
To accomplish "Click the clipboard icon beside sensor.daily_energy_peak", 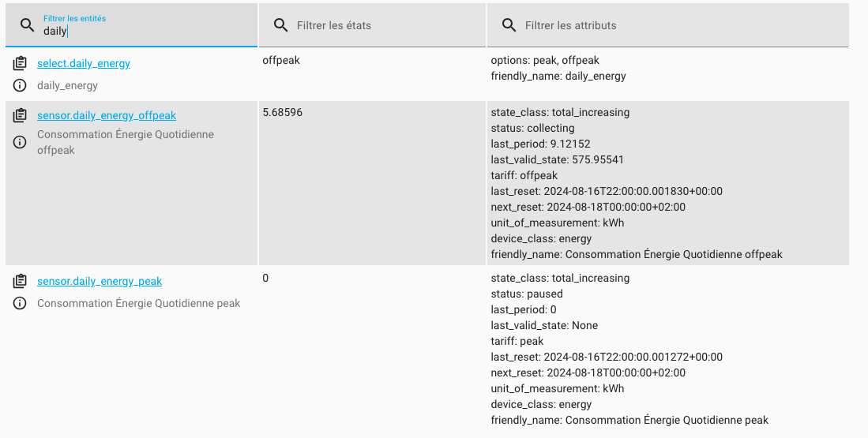I will pyautogui.click(x=21, y=282).
